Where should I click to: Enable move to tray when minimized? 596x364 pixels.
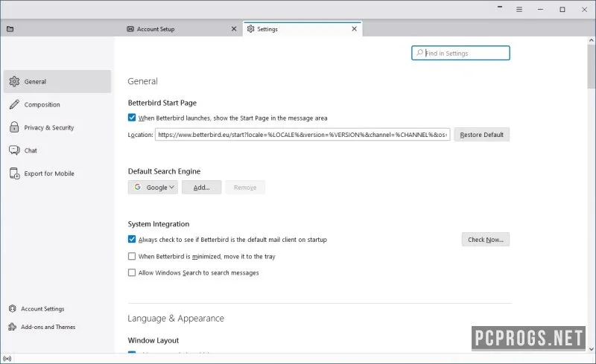coord(132,257)
